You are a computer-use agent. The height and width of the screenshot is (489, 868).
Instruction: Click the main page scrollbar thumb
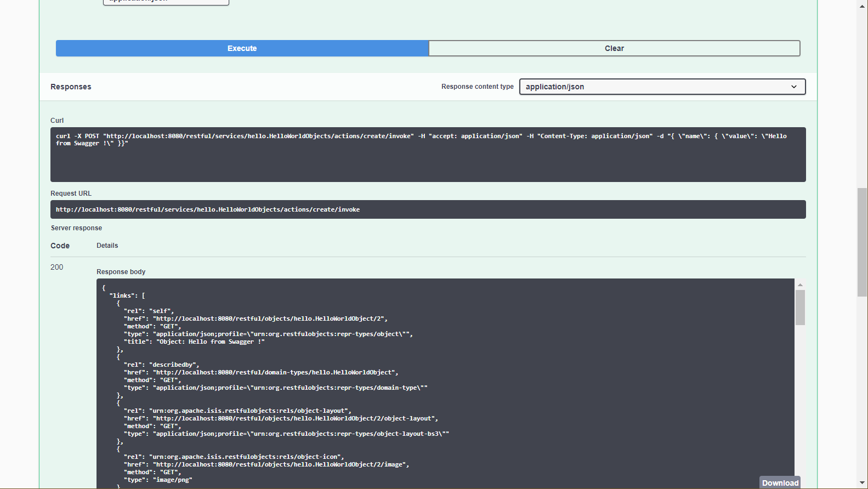coord(862,241)
